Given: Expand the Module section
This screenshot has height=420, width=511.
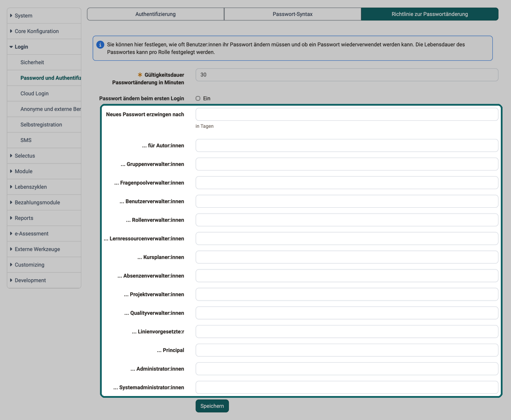Looking at the screenshot, I should (44, 171).
